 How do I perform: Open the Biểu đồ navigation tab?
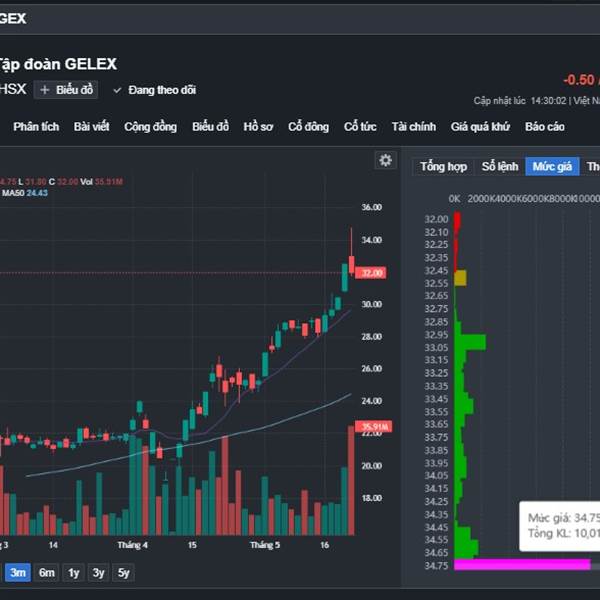point(210,127)
